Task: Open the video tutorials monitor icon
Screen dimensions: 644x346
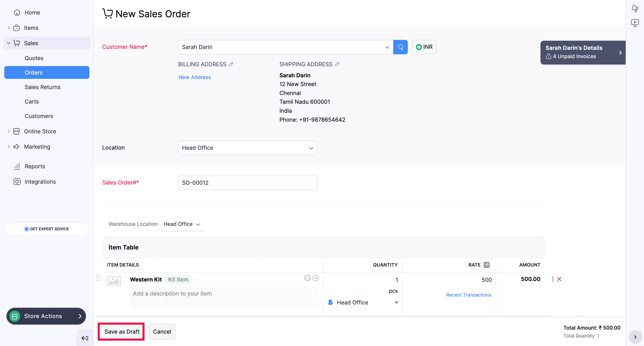Action: coord(635,23)
